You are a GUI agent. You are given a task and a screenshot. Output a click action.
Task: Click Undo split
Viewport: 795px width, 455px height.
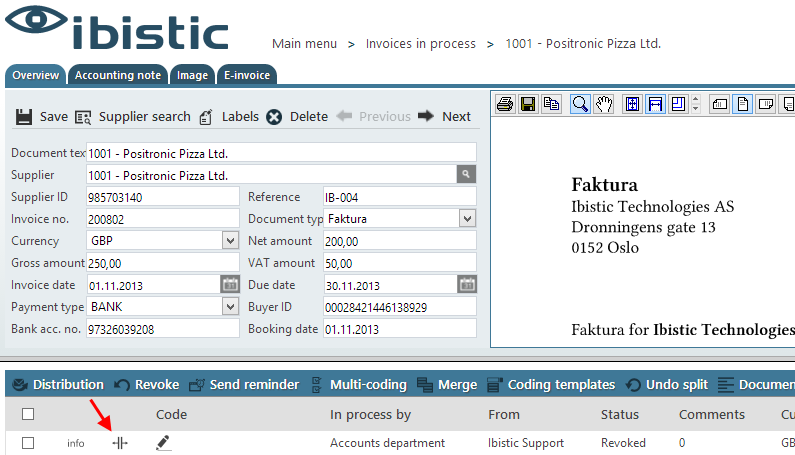pyautogui.click(x=667, y=384)
